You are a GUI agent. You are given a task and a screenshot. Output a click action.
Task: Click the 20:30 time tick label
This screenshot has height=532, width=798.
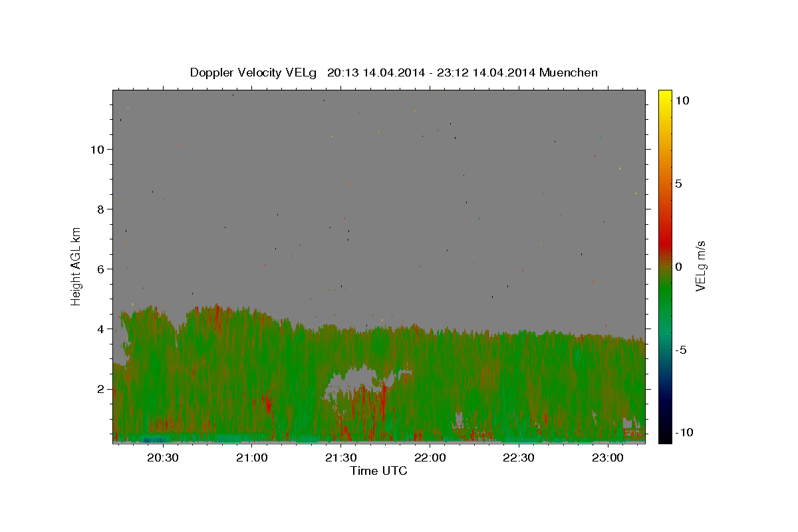162,458
